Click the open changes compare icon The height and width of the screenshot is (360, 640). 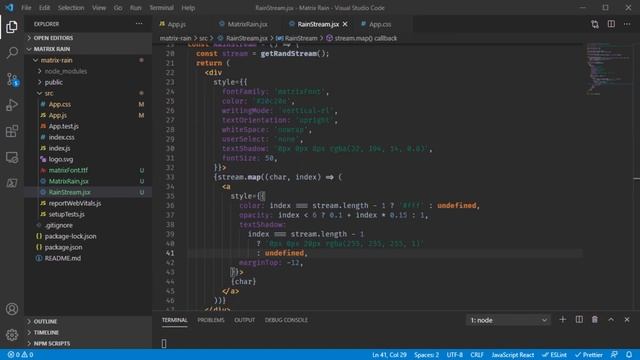(595, 24)
